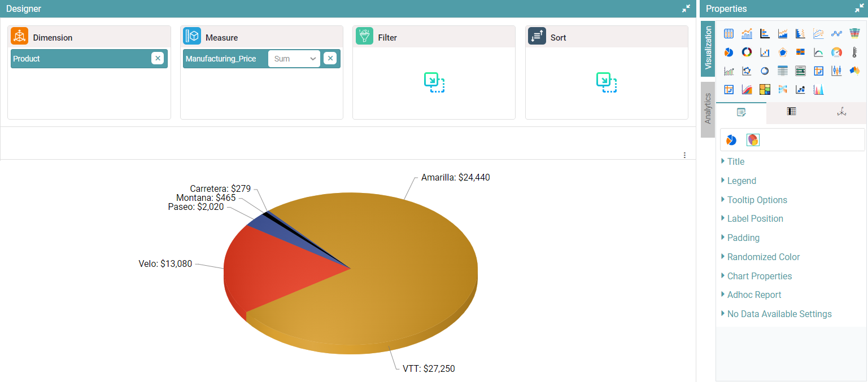Choose the donut chart visualization

click(x=747, y=52)
